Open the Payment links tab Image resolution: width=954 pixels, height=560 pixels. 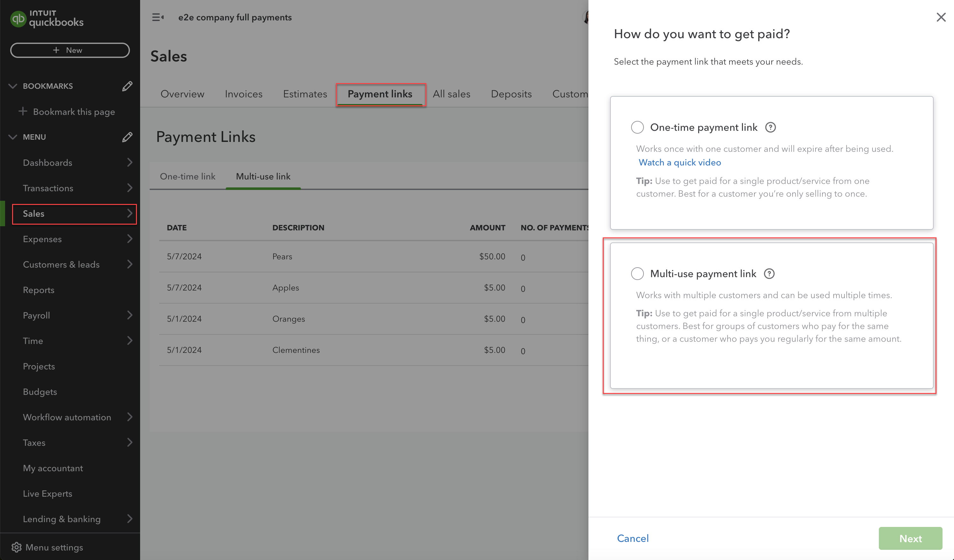380,94
